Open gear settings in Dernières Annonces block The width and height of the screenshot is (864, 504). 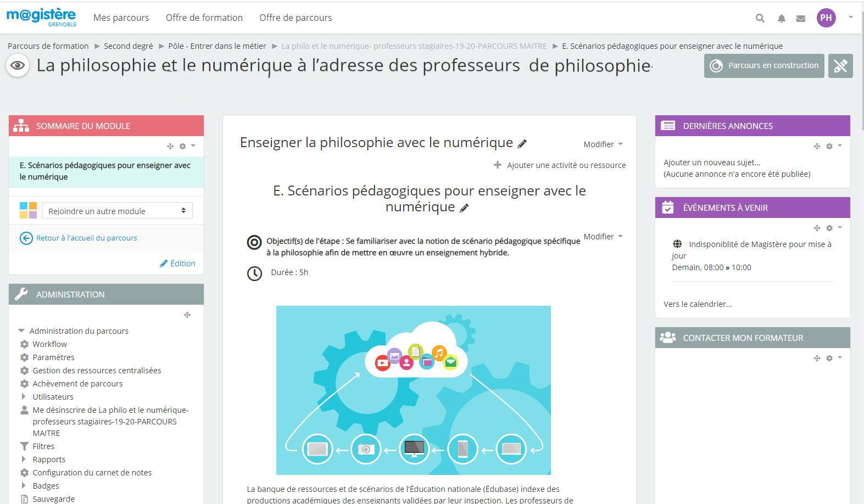coord(830,146)
